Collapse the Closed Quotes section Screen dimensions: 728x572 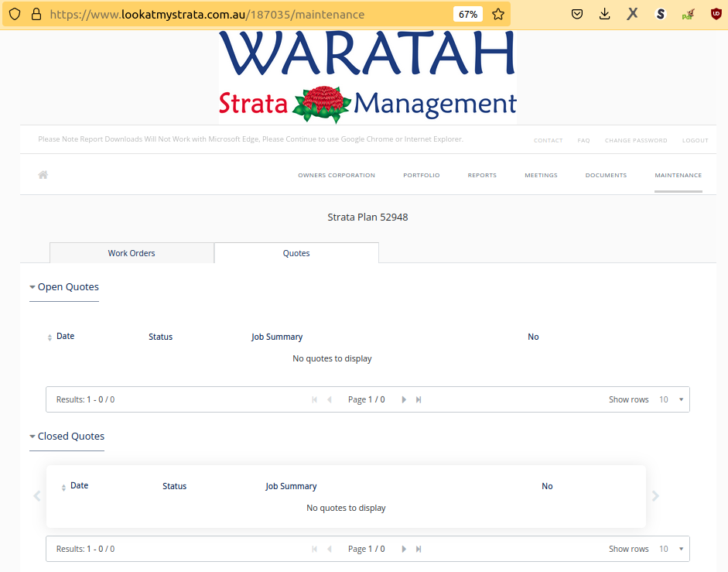[x=67, y=437]
